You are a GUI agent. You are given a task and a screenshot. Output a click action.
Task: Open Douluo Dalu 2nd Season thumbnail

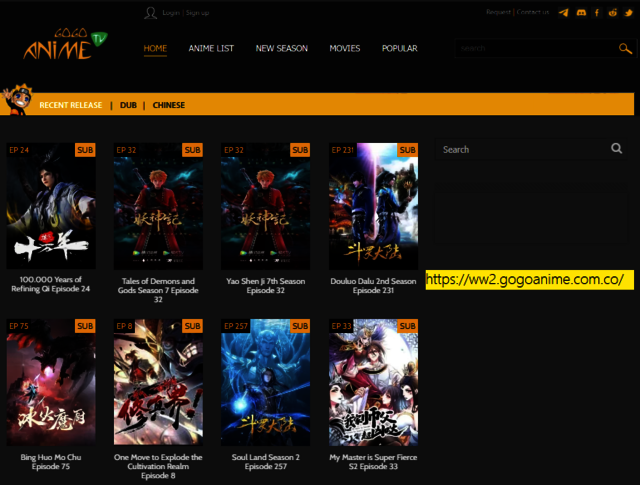[x=373, y=206]
